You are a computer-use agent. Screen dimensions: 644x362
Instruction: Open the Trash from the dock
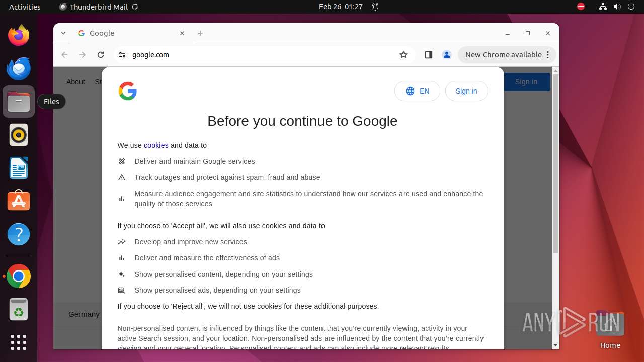tap(19, 309)
